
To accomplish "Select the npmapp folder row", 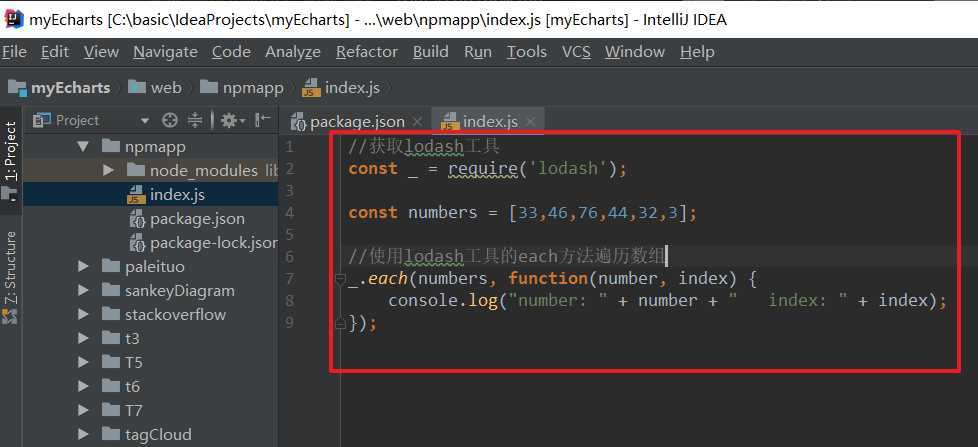I will coord(151,147).
